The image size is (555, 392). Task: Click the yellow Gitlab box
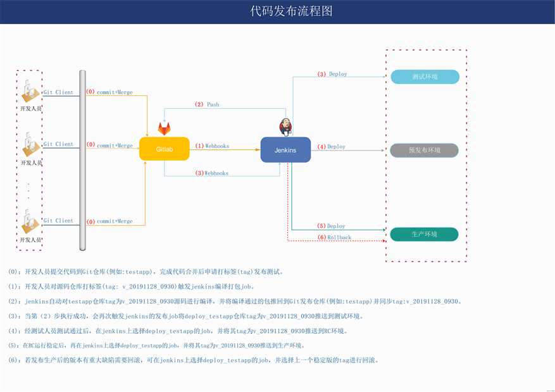click(x=165, y=149)
